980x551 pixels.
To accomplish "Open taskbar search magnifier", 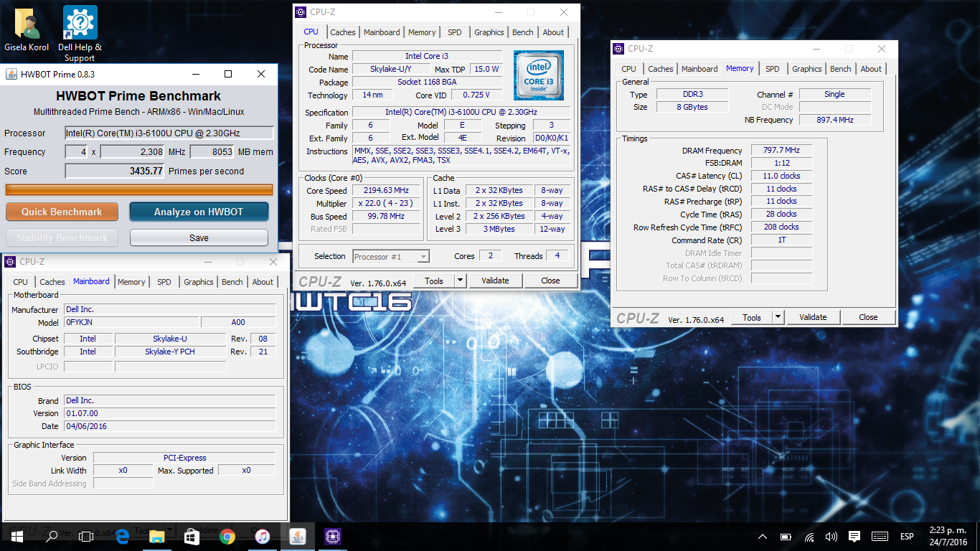I will click(52, 536).
